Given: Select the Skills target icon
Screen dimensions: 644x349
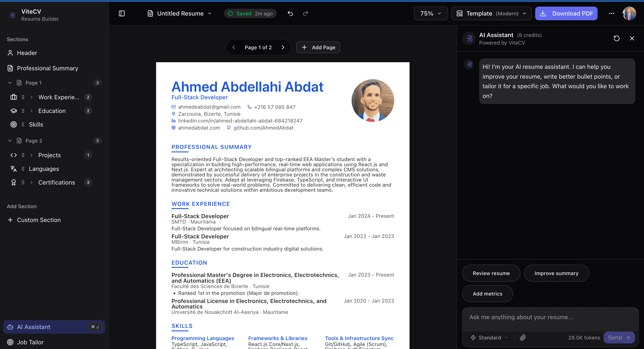Looking at the screenshot, I should point(13,124).
